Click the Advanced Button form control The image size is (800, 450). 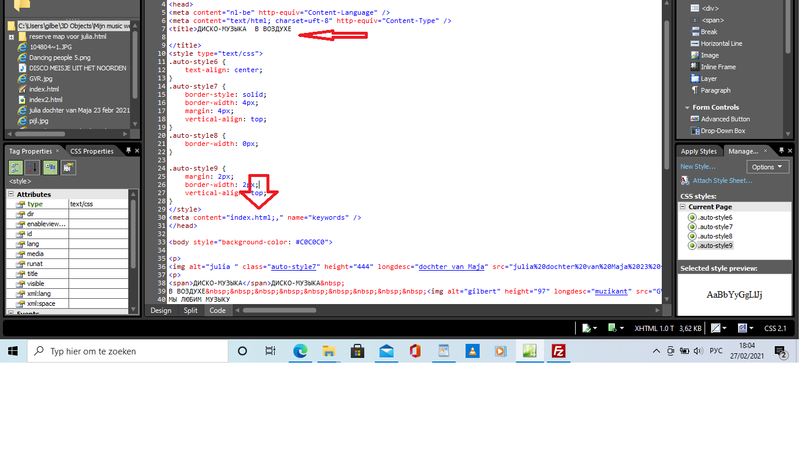tap(725, 119)
